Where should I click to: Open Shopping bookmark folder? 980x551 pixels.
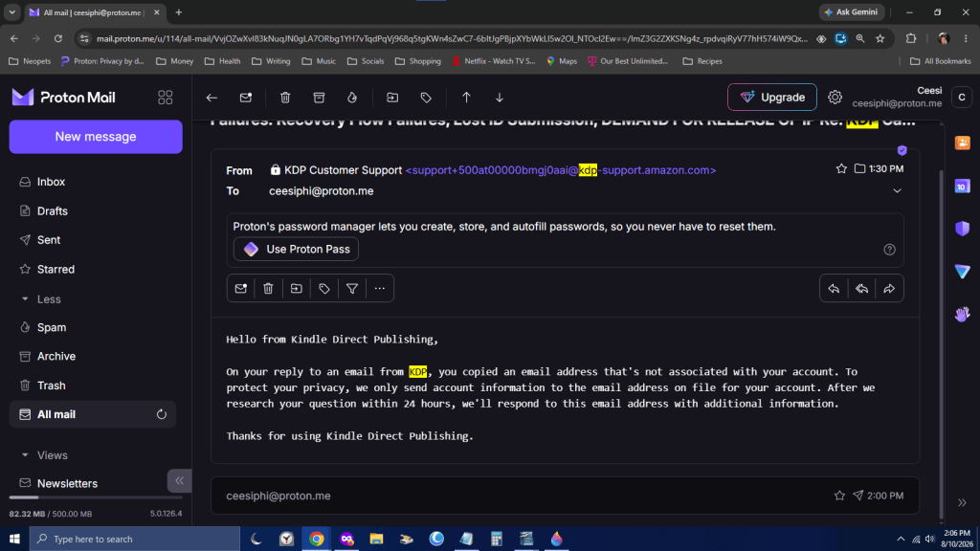[x=417, y=61]
